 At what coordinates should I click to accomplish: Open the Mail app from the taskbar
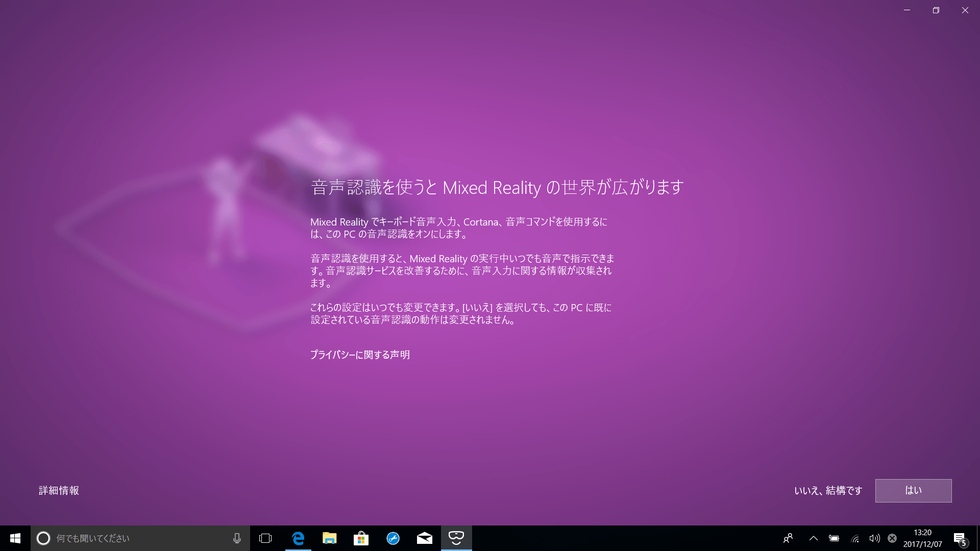[x=424, y=538]
